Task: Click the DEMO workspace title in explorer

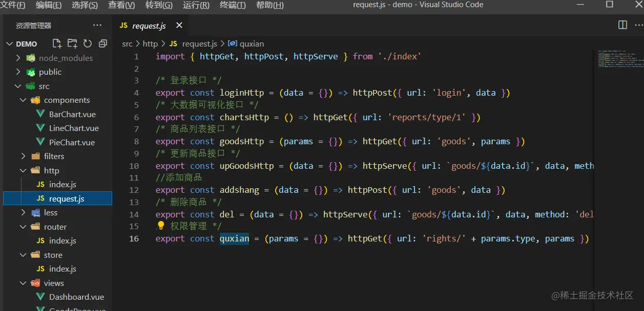Action: [x=27, y=44]
